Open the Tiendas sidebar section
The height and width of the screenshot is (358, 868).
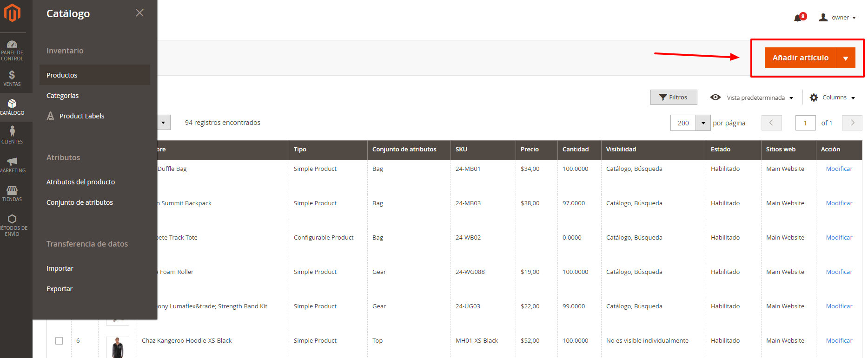pos(12,193)
